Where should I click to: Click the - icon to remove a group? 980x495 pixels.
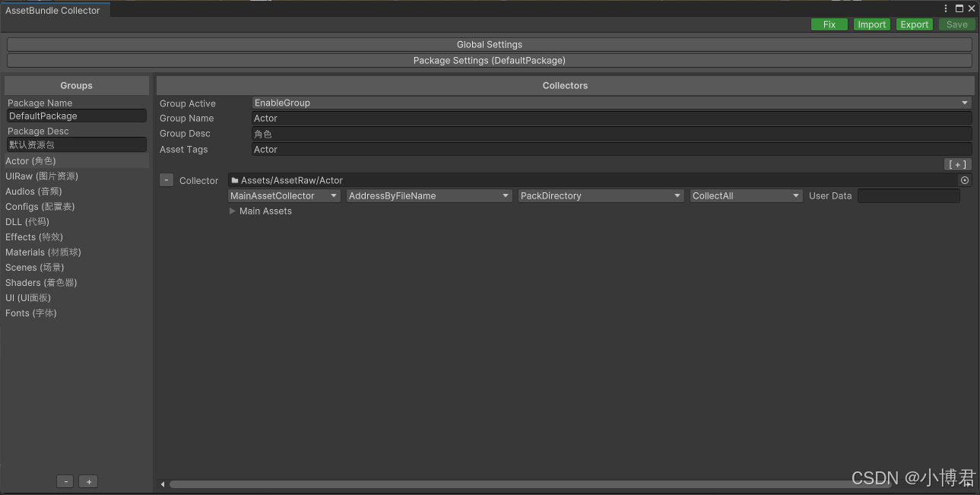click(65, 481)
